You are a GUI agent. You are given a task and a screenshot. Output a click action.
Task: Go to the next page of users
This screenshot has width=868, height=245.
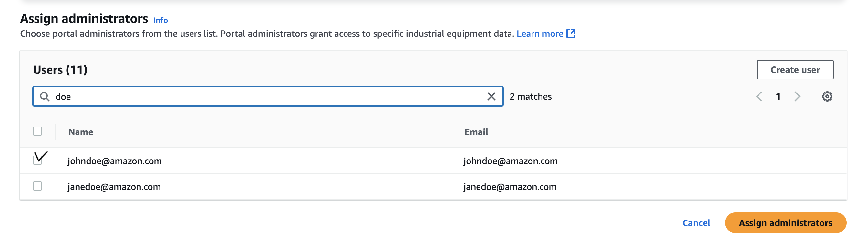click(797, 97)
